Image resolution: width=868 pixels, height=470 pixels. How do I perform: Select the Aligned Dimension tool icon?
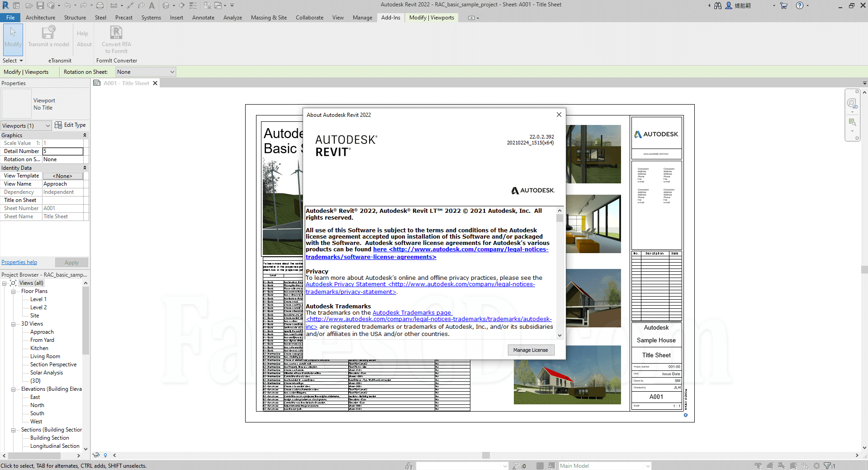[x=130, y=5]
